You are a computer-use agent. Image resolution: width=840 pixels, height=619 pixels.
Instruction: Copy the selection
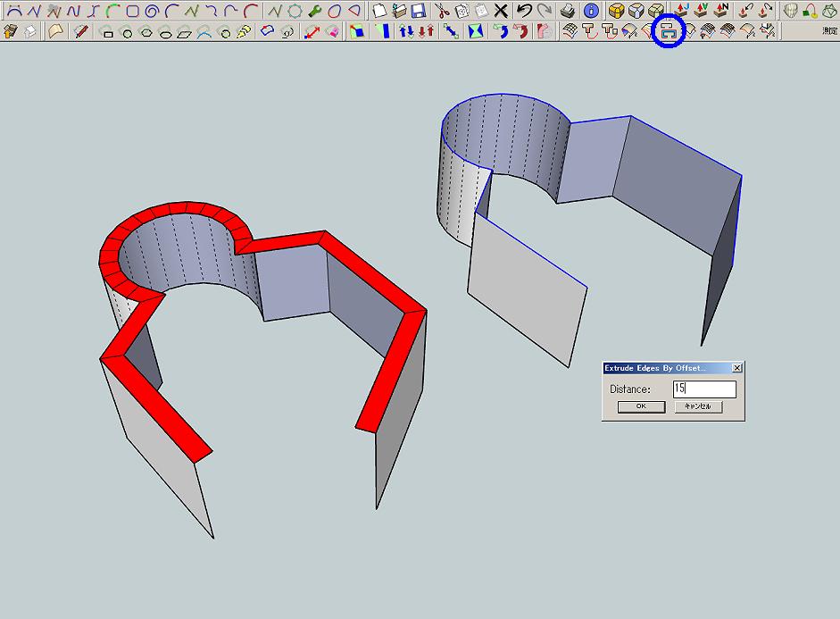pyautogui.click(x=462, y=10)
